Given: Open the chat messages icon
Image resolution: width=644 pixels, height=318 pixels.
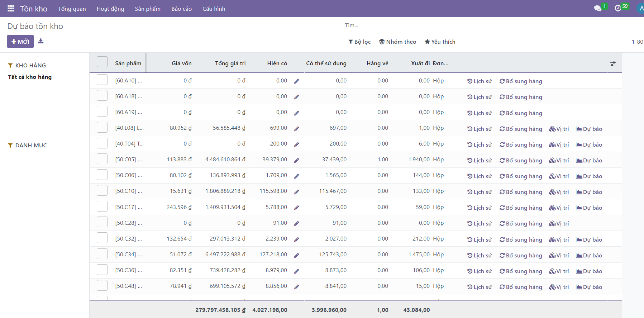Looking at the screenshot, I should 597,8.
